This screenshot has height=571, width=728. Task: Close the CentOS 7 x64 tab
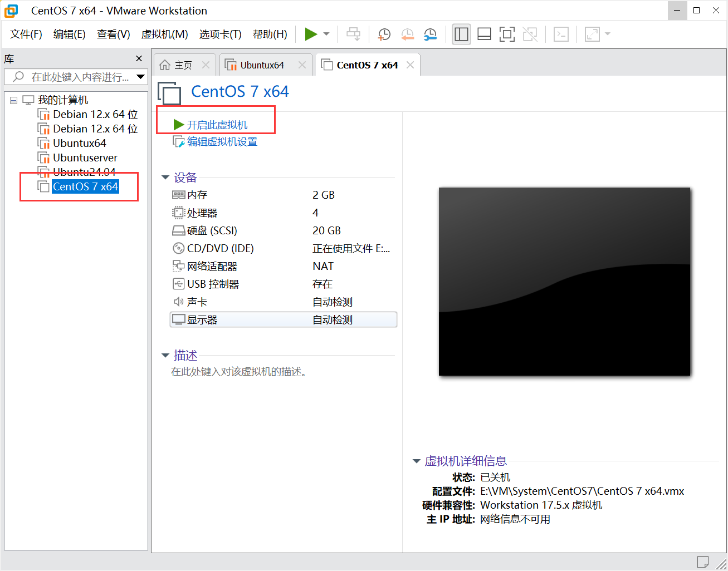[x=410, y=65]
